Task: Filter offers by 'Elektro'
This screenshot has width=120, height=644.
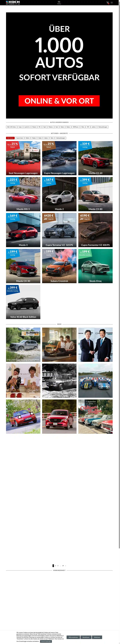Action: [28, 138]
